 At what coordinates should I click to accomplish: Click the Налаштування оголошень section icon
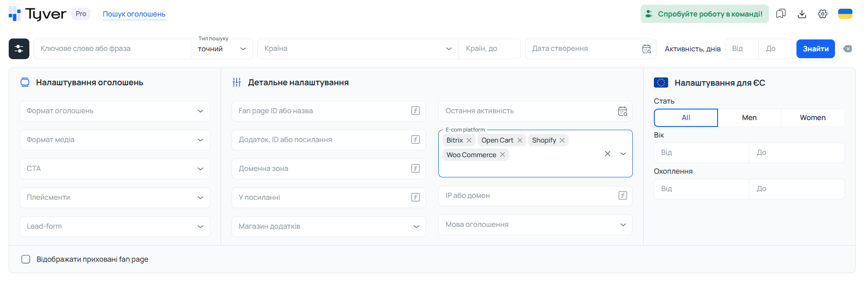click(25, 82)
